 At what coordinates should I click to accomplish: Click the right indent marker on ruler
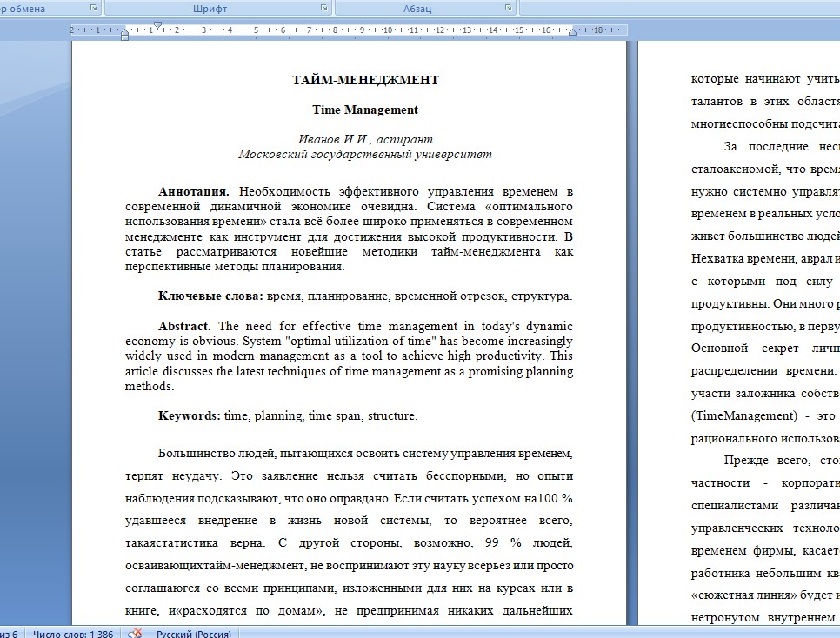573,32
